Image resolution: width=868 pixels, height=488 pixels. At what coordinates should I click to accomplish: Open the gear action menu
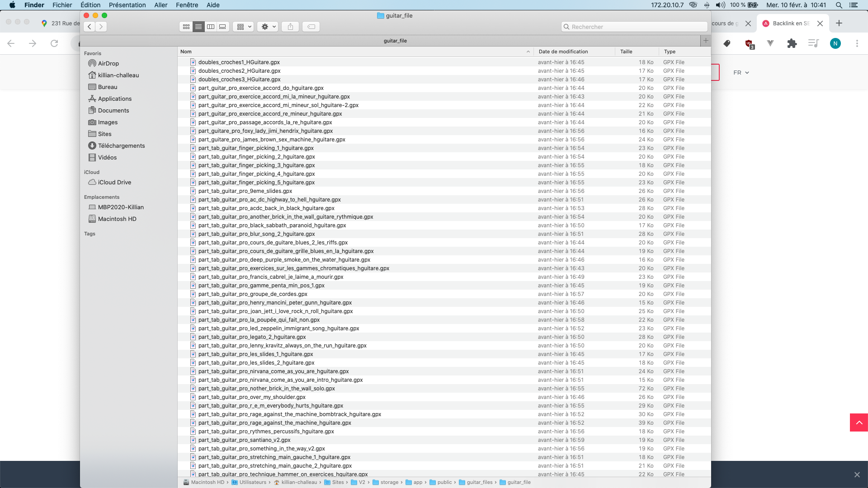(268, 27)
